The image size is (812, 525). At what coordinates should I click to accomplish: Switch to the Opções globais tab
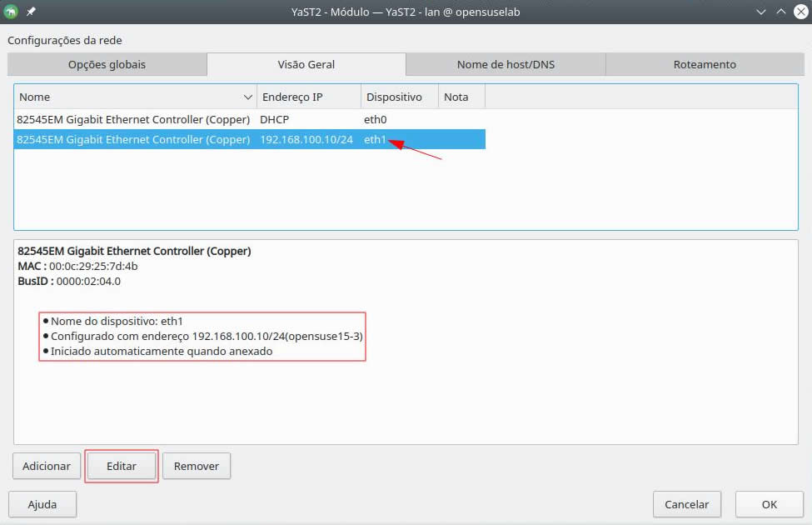[x=107, y=64]
